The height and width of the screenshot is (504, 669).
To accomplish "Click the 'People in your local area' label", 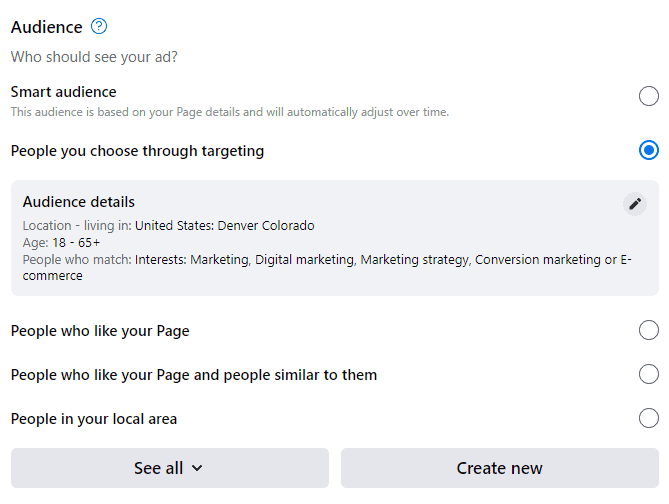I will click(x=94, y=419).
